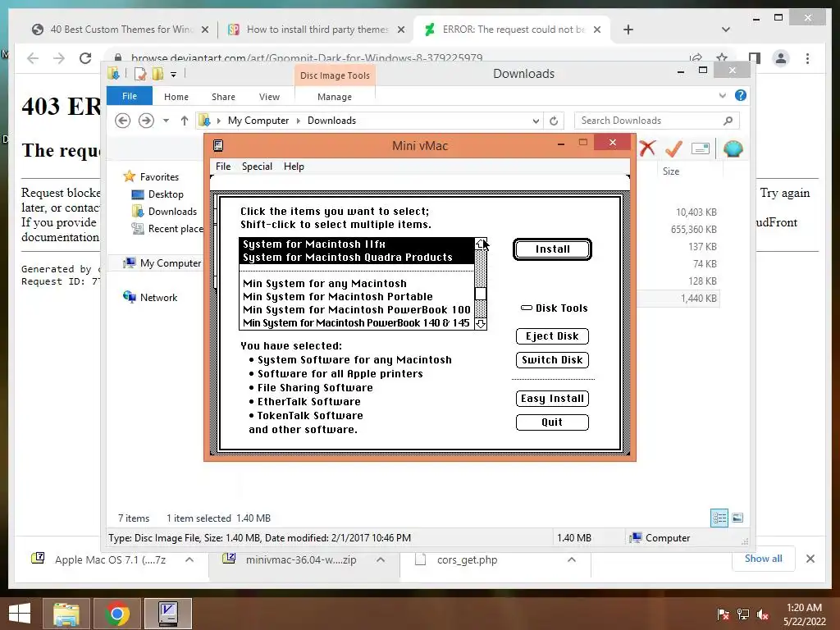The width and height of the screenshot is (840, 630).
Task: Open the View ribbon tab
Action: coord(269,97)
